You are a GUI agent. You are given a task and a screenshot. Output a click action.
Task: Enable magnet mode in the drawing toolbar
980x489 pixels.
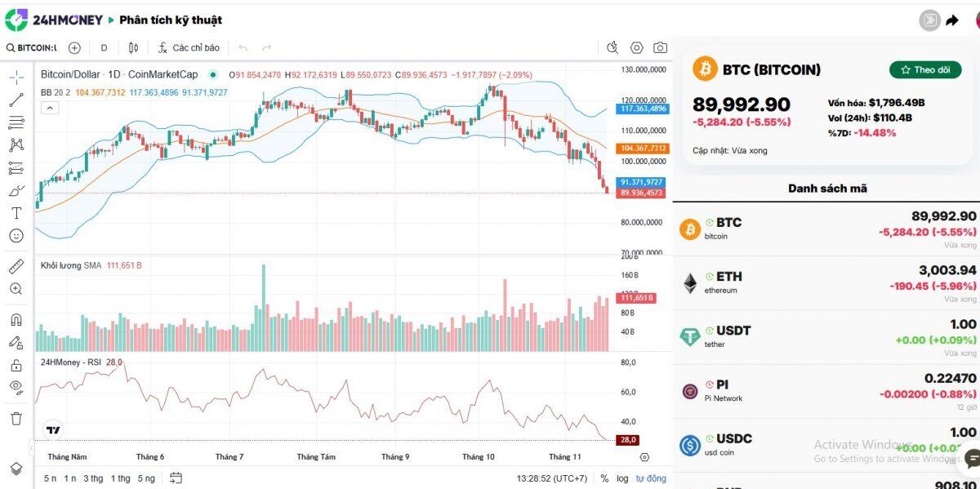click(x=16, y=319)
